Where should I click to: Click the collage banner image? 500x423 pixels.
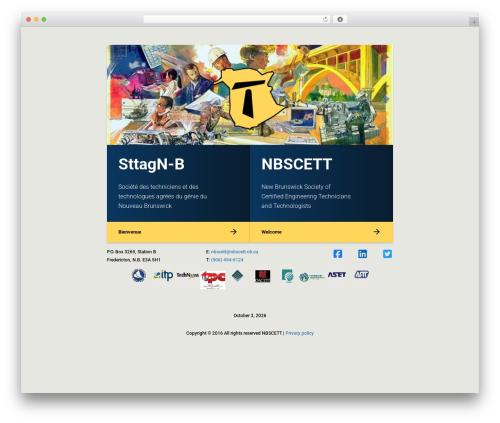coord(250,95)
